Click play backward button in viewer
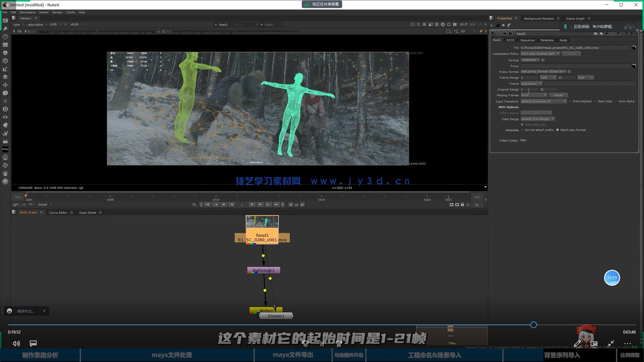Screen dimensions: 644x362 [x=232, y=204]
